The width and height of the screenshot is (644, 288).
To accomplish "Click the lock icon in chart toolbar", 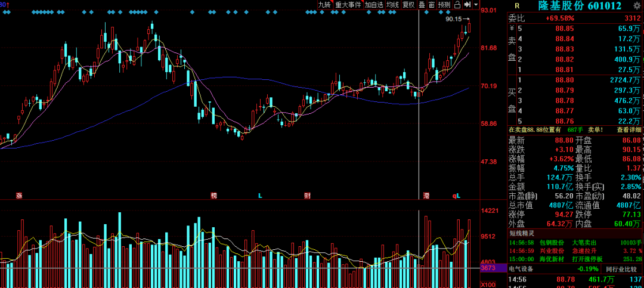I will pyautogui.click(x=457, y=5).
